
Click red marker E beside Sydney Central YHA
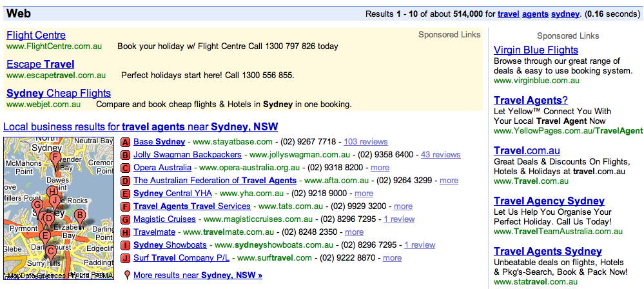(126, 194)
